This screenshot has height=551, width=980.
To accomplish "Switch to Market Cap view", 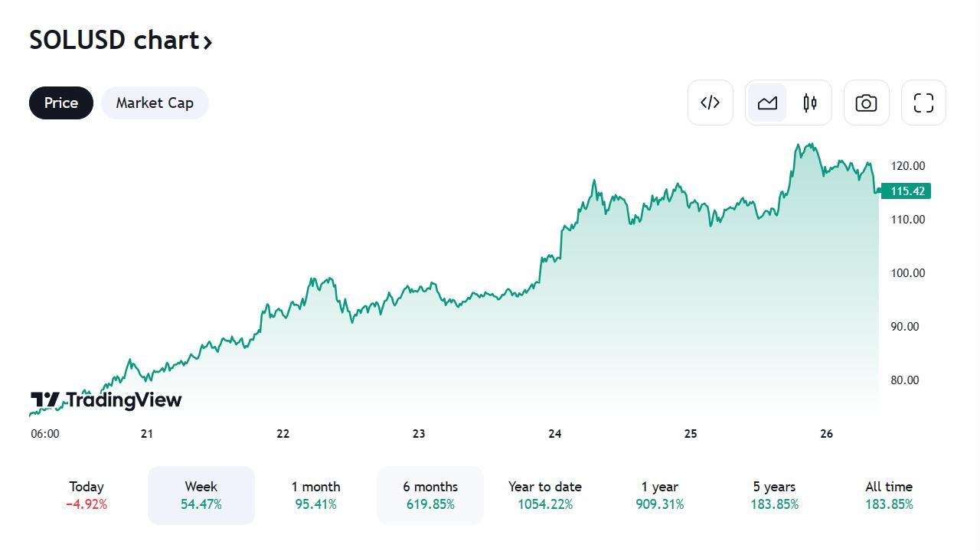I will click(x=155, y=103).
